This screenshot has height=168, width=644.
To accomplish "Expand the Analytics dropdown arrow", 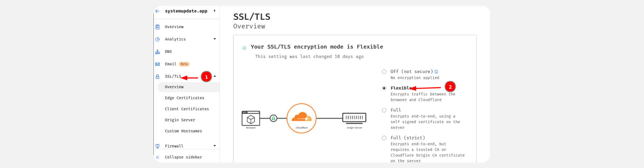I will 215,39.
